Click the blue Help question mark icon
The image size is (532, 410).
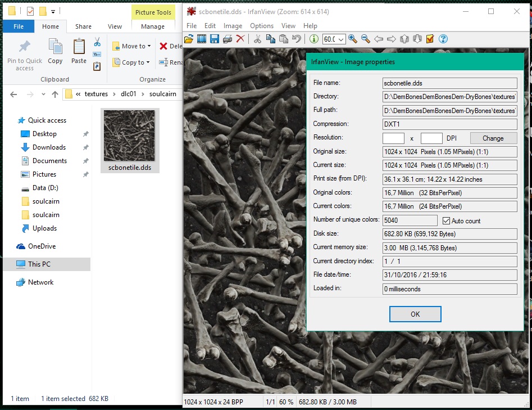coord(443,39)
